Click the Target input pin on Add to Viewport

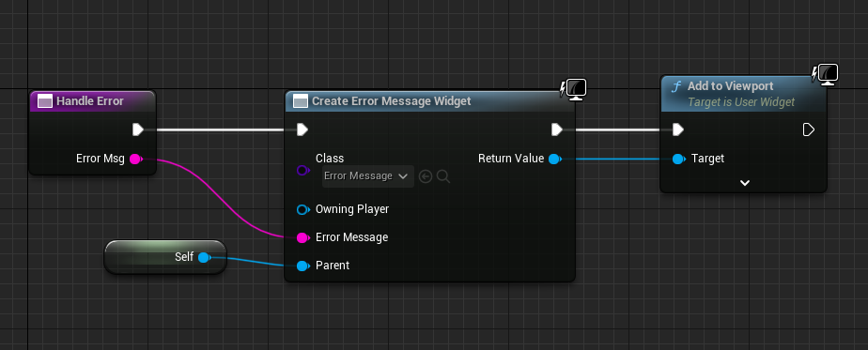pos(678,160)
